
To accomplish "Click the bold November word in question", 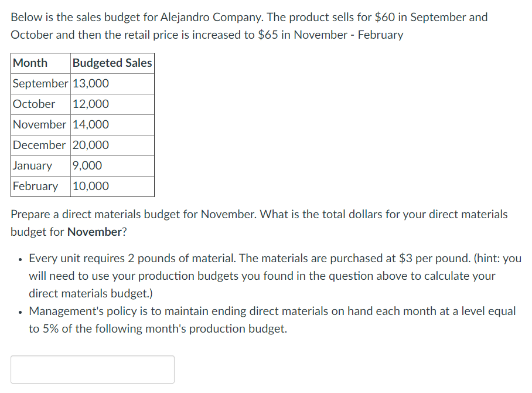I will [x=94, y=232].
